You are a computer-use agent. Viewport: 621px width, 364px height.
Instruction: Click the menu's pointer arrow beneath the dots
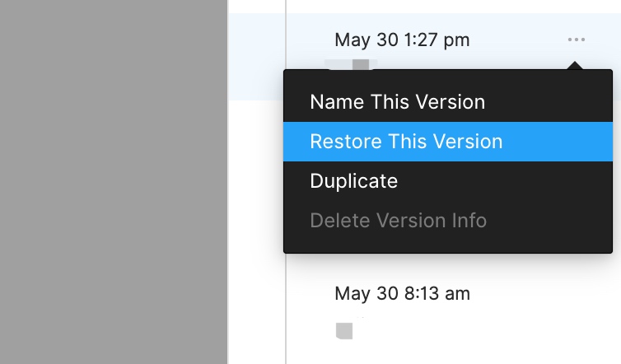coord(576,66)
